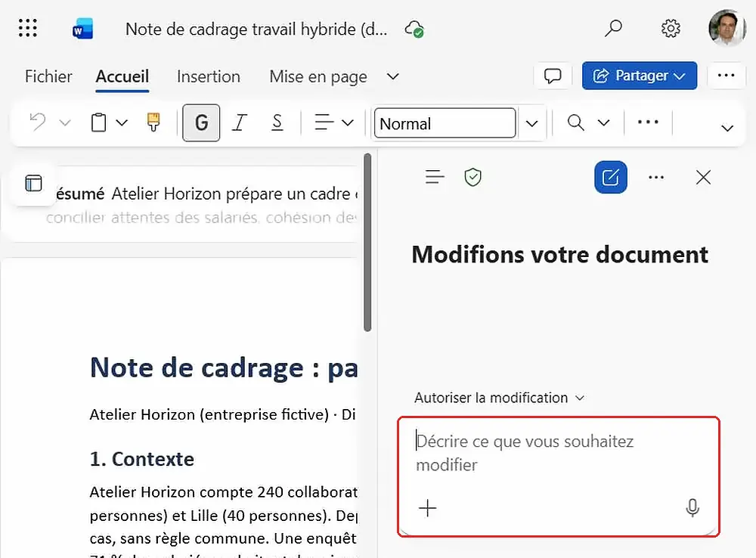Open the comments pane icon
Screen dimensions: 756x558
[553, 76]
